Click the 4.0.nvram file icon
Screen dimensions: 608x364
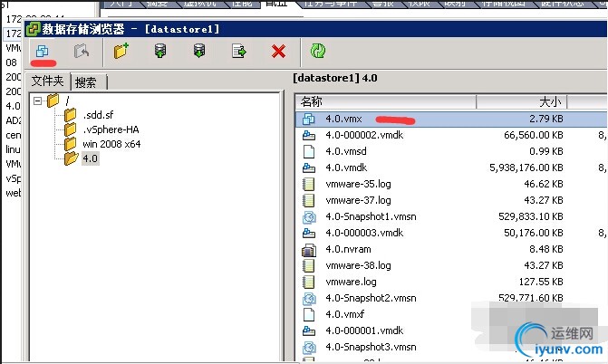(309, 250)
